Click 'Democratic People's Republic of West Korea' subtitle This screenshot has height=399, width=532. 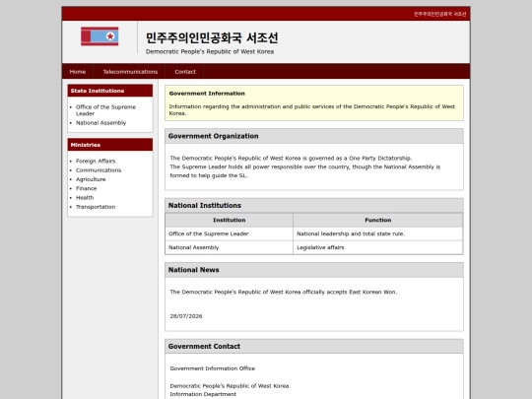(x=210, y=51)
